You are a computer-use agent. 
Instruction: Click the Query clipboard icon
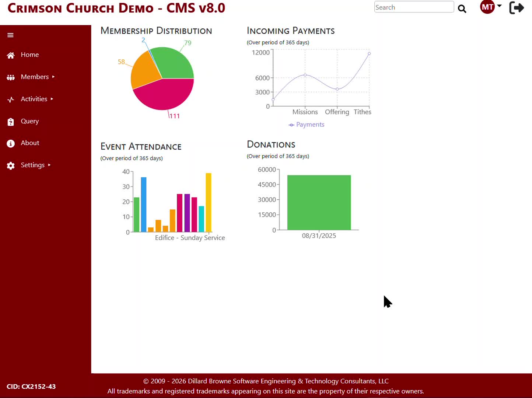11,122
